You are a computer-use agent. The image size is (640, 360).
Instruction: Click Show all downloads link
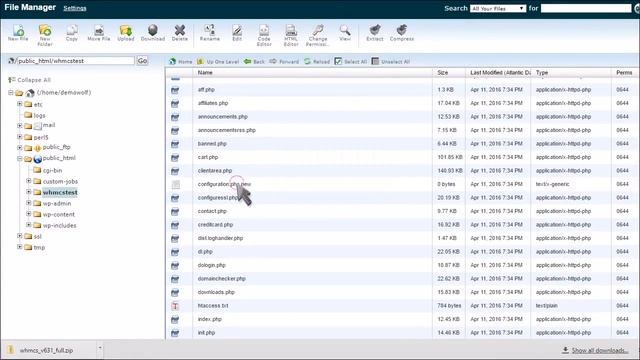(600, 351)
